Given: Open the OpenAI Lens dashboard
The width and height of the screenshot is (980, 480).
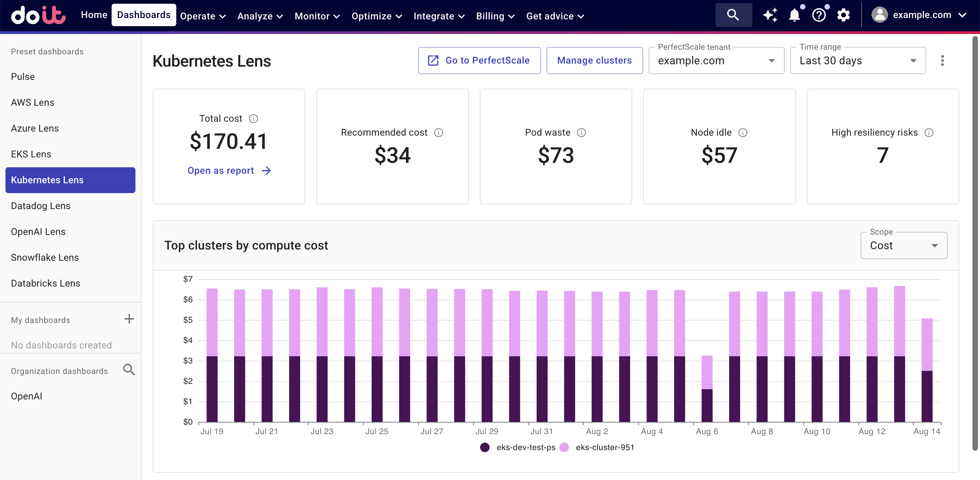Looking at the screenshot, I should click(x=70, y=232).
